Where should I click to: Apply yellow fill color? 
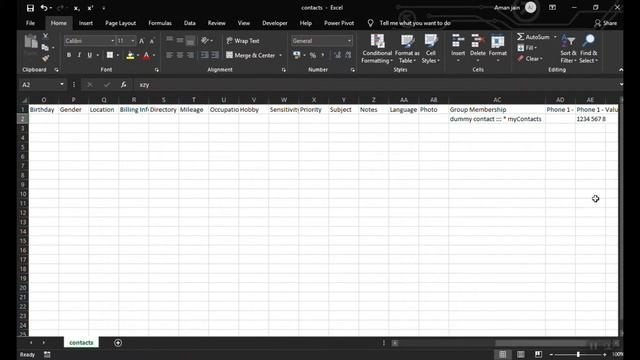(x=130, y=55)
